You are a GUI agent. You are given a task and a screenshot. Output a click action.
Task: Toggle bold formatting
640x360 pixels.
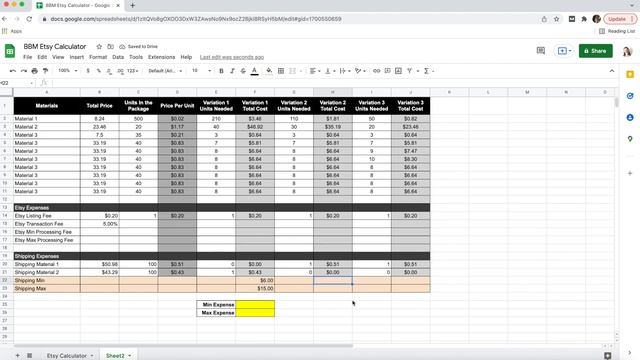(x=221, y=71)
